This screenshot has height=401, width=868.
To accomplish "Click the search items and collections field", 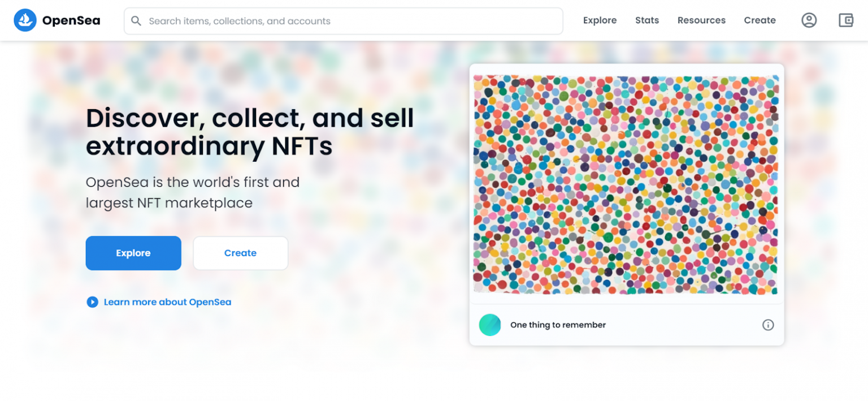I will tap(343, 20).
